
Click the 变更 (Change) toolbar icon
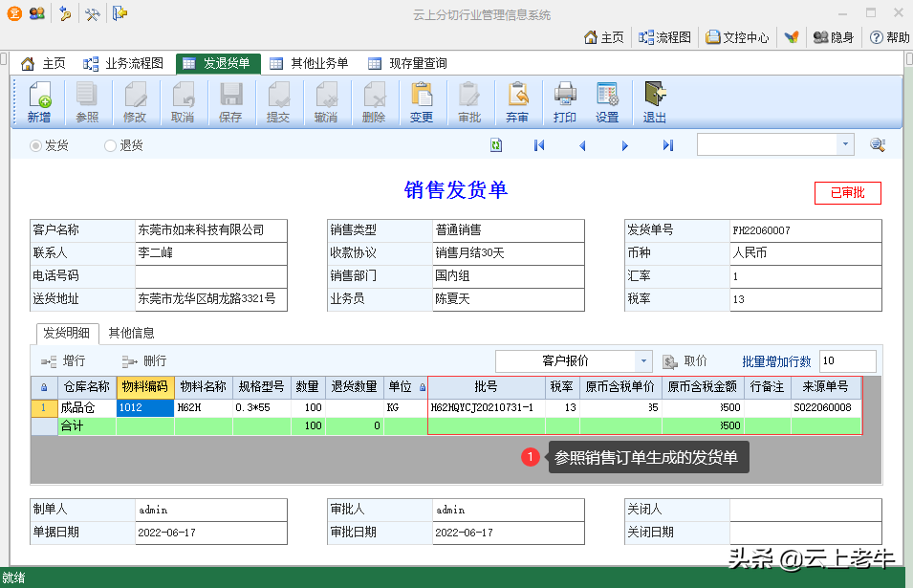[x=422, y=102]
